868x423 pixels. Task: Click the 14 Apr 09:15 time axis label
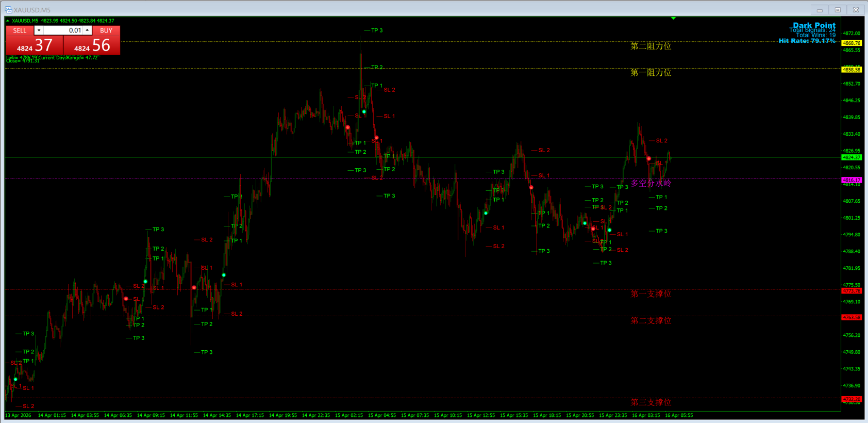point(151,415)
